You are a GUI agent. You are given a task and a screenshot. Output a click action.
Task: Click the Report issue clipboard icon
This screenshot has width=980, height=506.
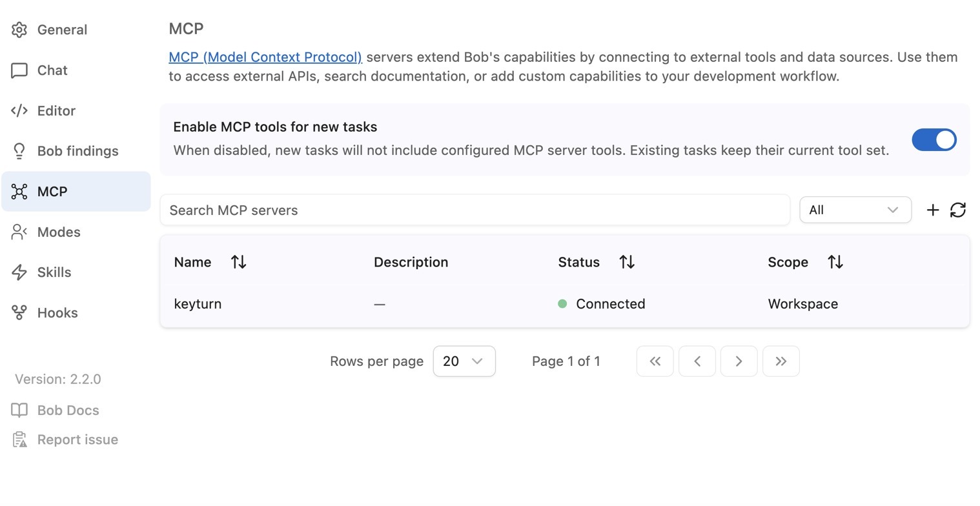click(19, 440)
